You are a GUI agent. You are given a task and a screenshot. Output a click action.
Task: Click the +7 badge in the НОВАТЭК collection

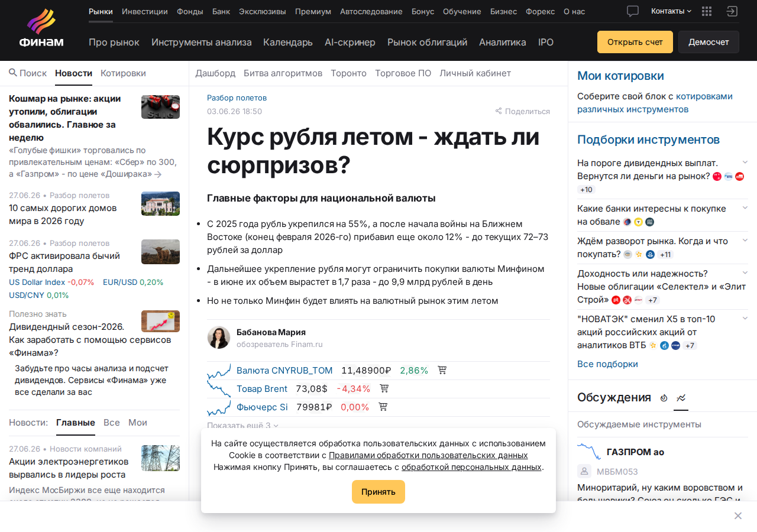pyautogui.click(x=690, y=345)
